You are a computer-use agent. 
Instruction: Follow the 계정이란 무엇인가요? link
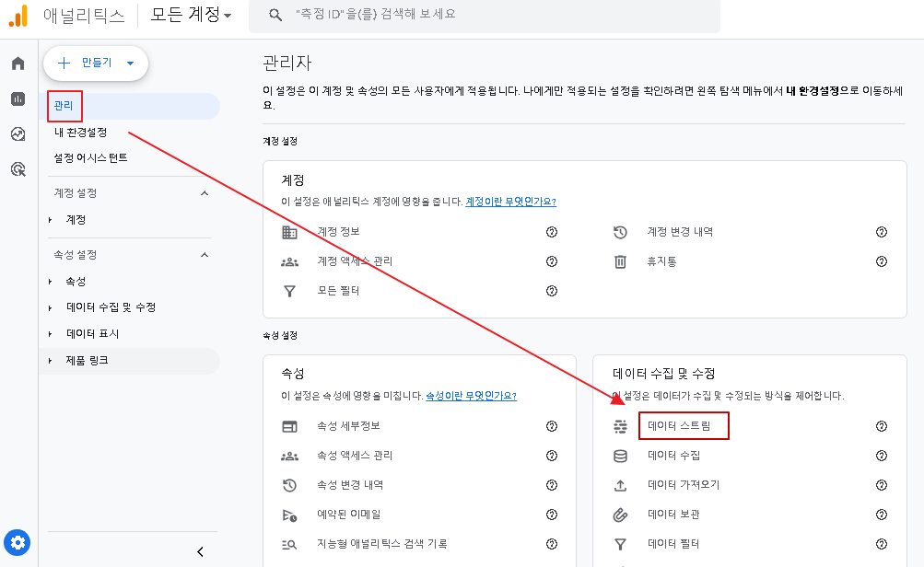point(511,202)
